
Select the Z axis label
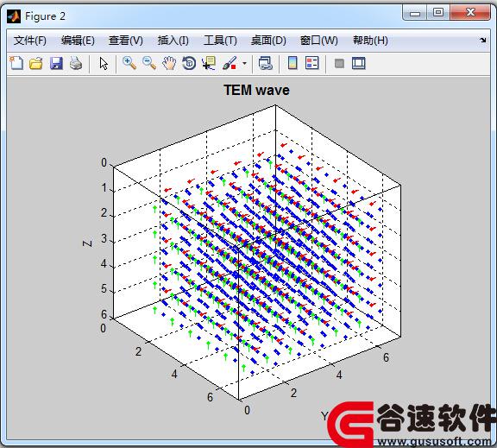pos(87,243)
